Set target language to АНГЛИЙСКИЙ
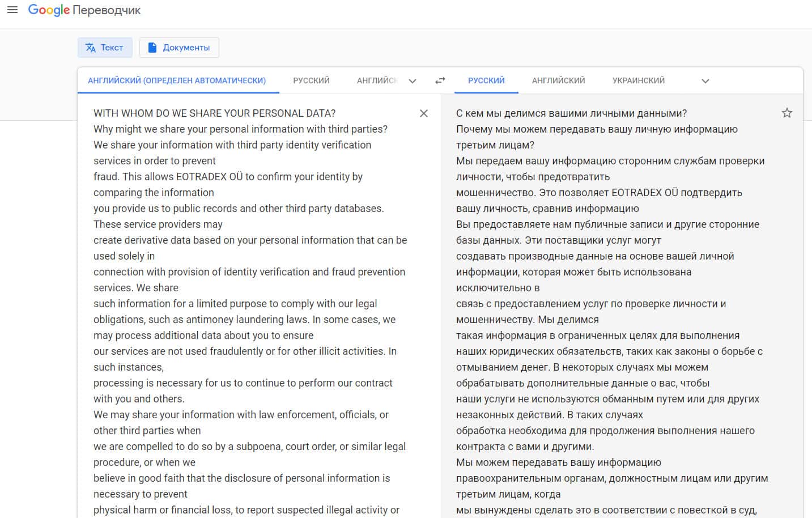Image resolution: width=812 pixels, height=518 pixels. tap(558, 80)
